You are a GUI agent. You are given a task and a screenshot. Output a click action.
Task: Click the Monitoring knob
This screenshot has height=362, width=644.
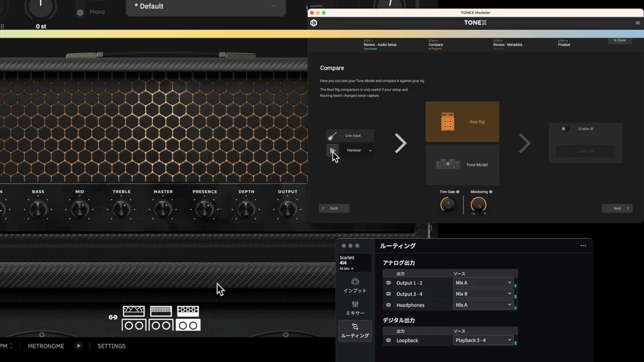click(478, 204)
